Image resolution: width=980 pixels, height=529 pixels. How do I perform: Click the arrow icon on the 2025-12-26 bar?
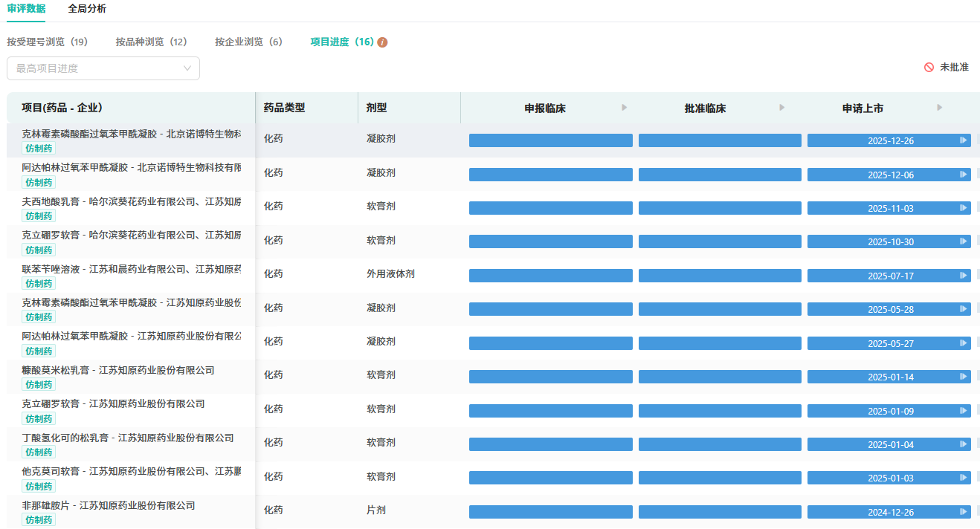click(964, 140)
